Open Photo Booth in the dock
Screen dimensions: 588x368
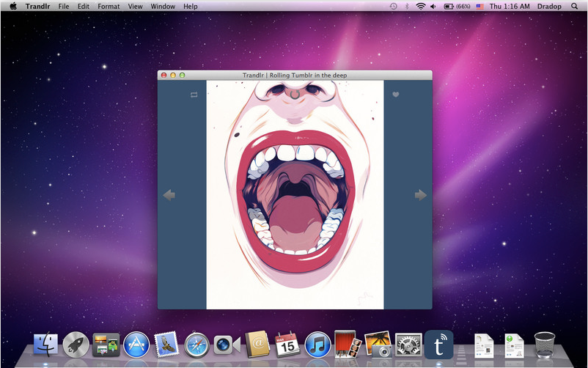tap(348, 345)
